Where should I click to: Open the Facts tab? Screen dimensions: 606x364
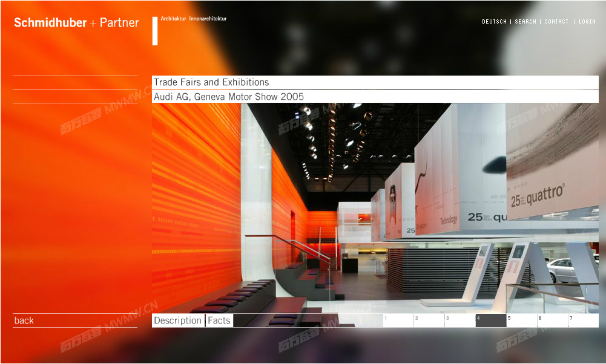point(219,320)
